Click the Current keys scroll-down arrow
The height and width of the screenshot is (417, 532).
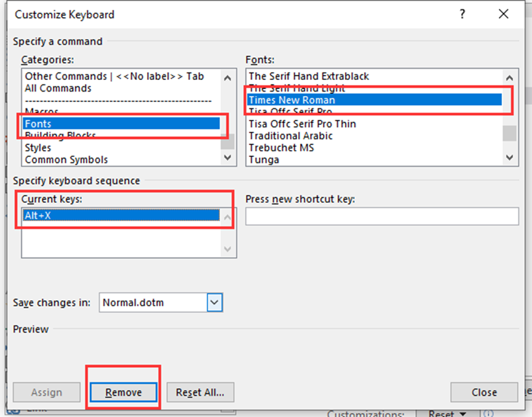pyautogui.click(x=227, y=249)
